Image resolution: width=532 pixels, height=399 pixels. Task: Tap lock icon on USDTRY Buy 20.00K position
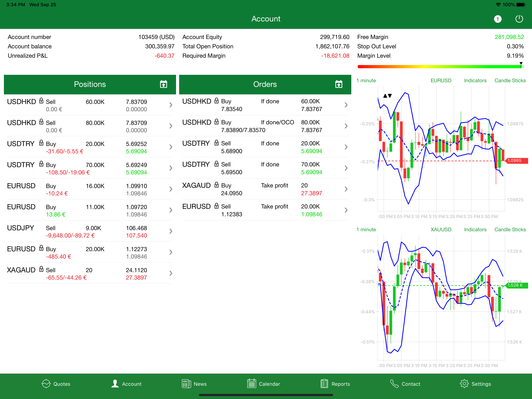(x=41, y=143)
